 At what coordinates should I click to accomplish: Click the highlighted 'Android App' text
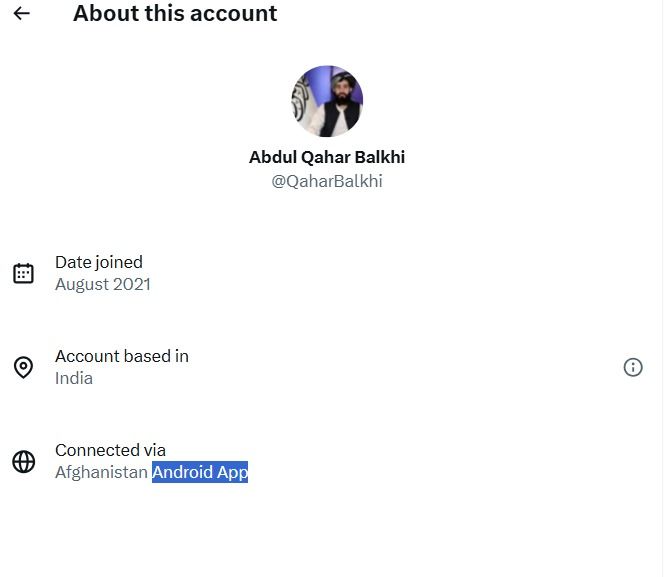[x=200, y=472]
